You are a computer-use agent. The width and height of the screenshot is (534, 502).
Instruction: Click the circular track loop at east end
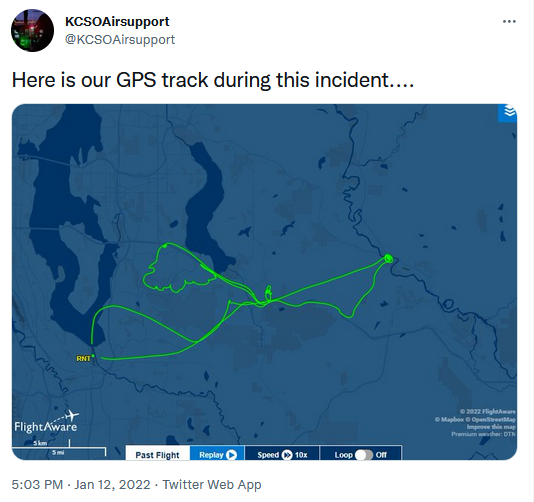tap(388, 258)
